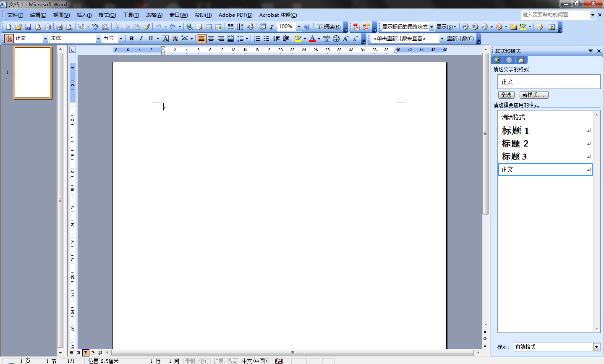Click the Insert Table icon
The image size is (604, 364).
click(x=209, y=27)
